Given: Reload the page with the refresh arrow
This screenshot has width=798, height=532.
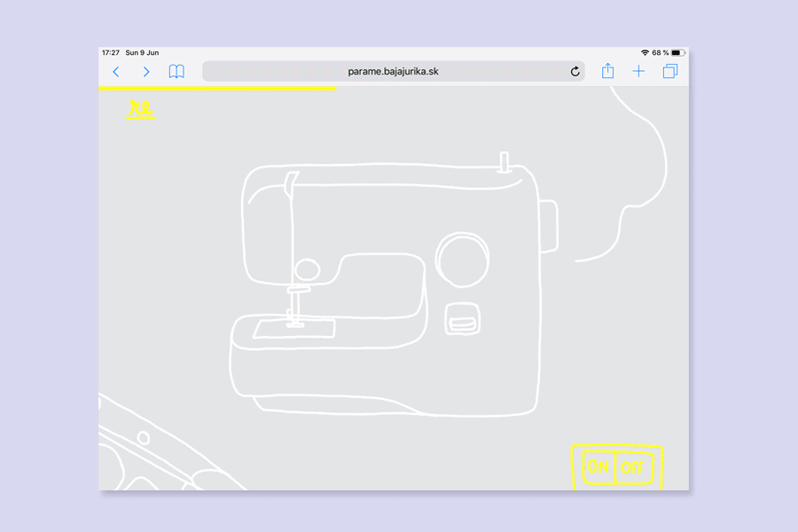Looking at the screenshot, I should (575, 72).
